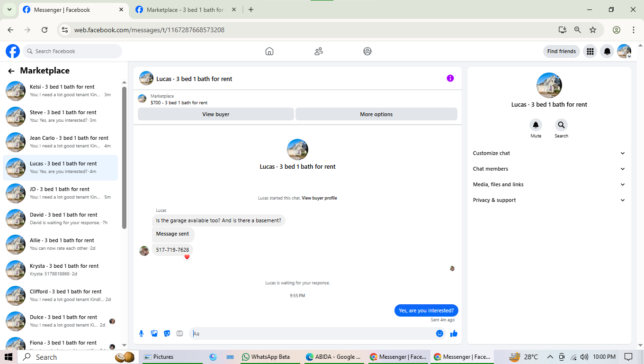
Task: Click the heart reaction on phone number message
Action: (x=187, y=257)
